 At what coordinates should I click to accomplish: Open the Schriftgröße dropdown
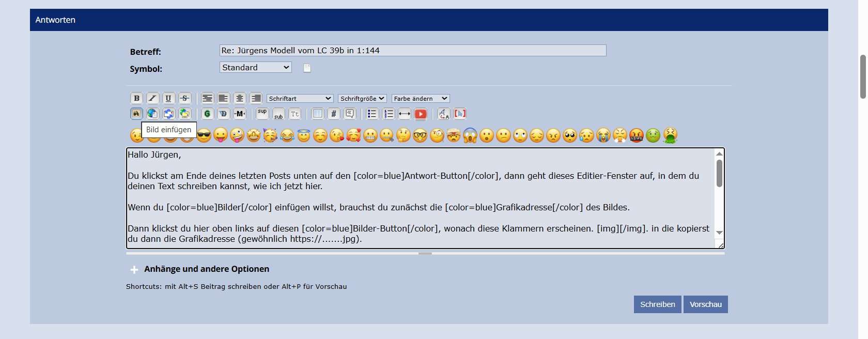(x=362, y=99)
